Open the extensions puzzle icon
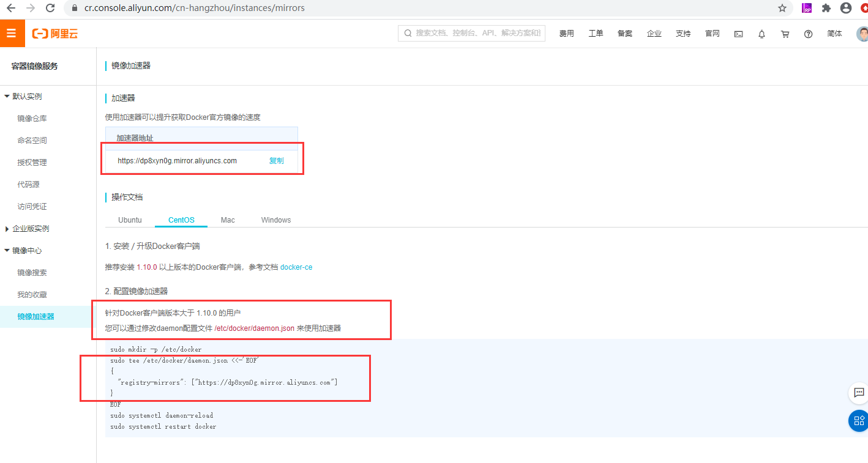868x463 pixels. click(x=826, y=8)
